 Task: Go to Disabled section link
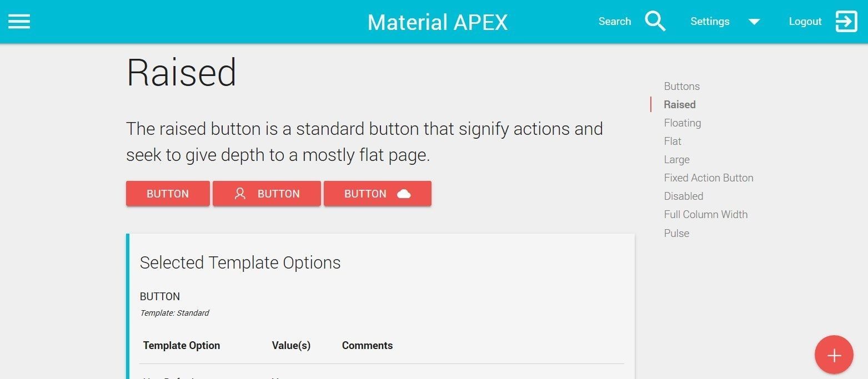683,196
